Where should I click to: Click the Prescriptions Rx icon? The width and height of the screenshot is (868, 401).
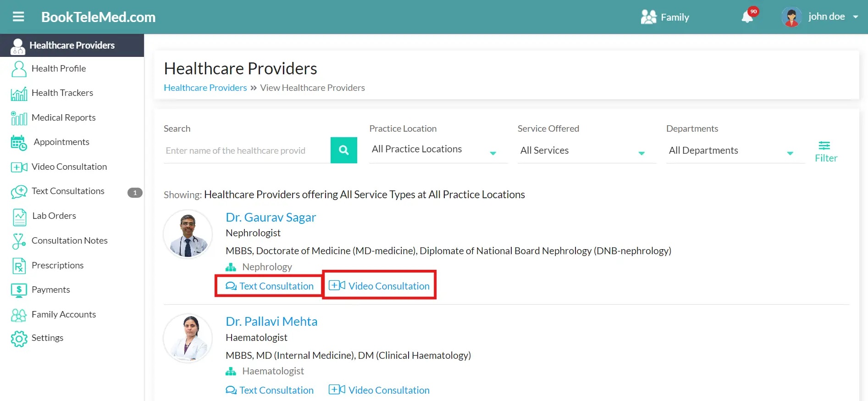click(x=19, y=266)
